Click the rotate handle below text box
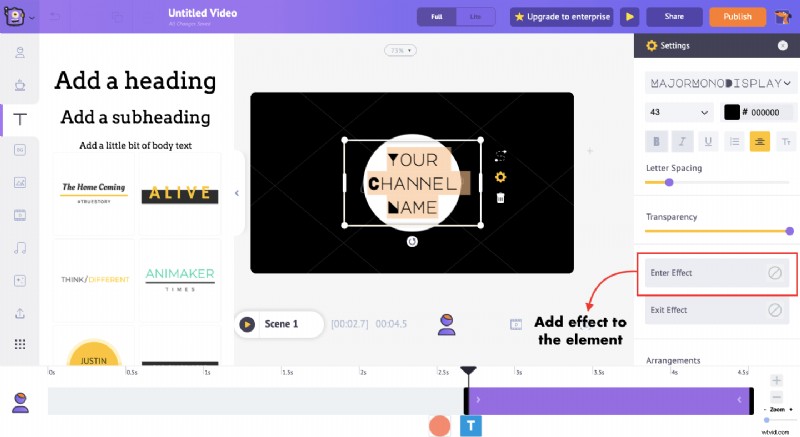This screenshot has height=437, width=800. (x=412, y=241)
